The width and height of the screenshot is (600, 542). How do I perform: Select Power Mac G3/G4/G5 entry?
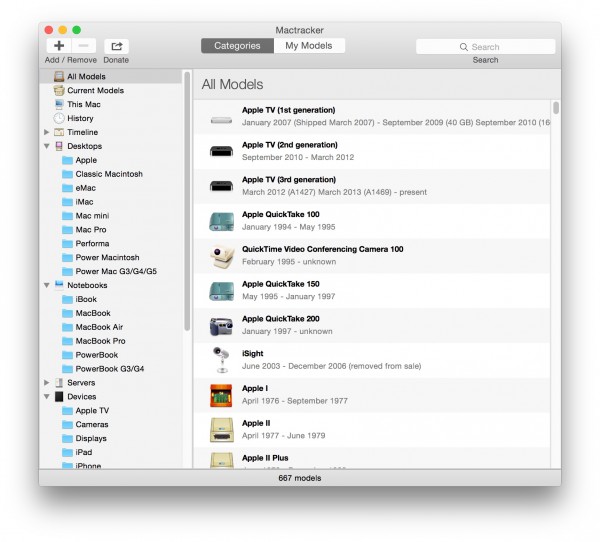[109, 271]
